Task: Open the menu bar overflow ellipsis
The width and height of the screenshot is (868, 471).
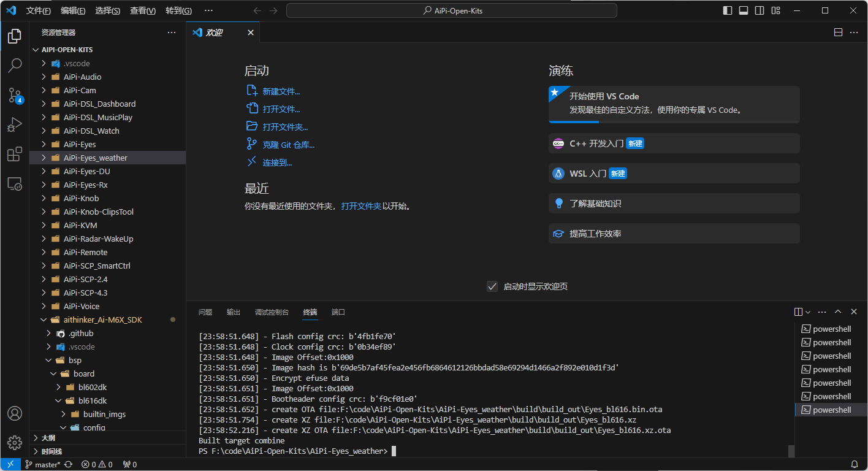Action: (x=208, y=10)
